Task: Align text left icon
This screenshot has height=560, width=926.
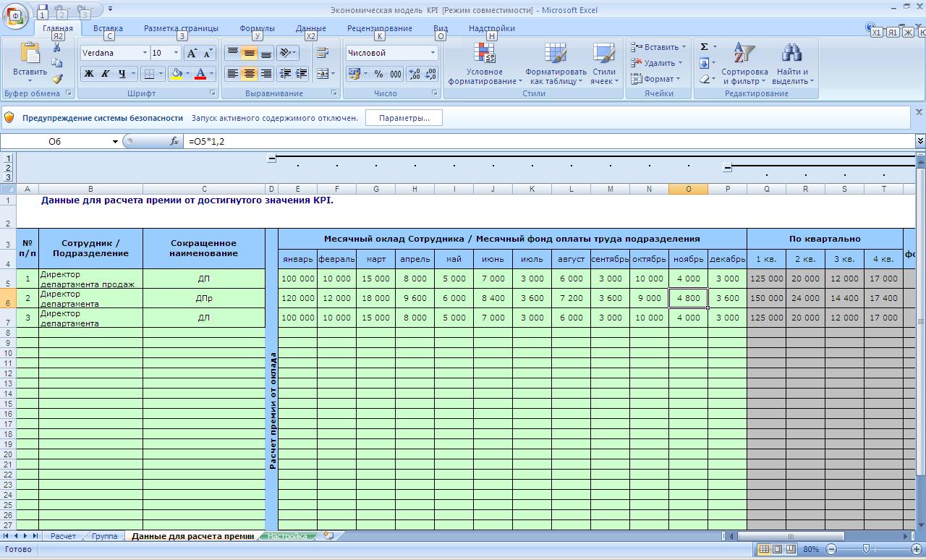Action: 233,73
